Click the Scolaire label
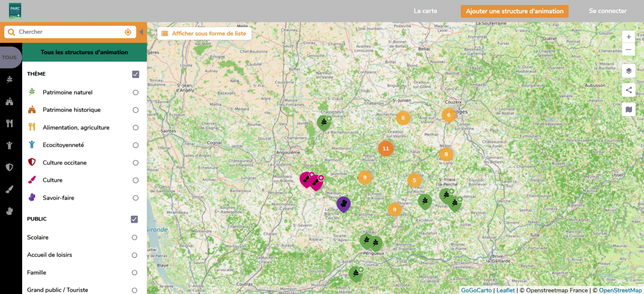Screen dimensions: 644x294 click(x=38, y=237)
